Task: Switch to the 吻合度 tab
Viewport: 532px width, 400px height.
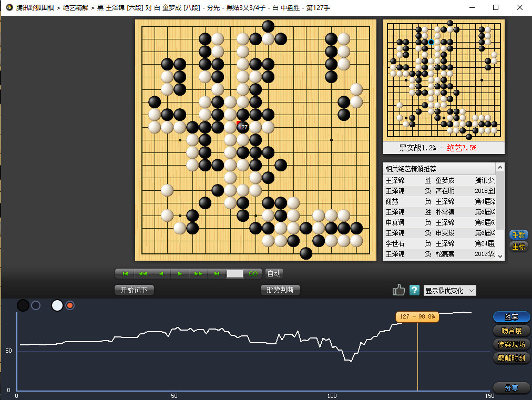Action: tap(511, 331)
